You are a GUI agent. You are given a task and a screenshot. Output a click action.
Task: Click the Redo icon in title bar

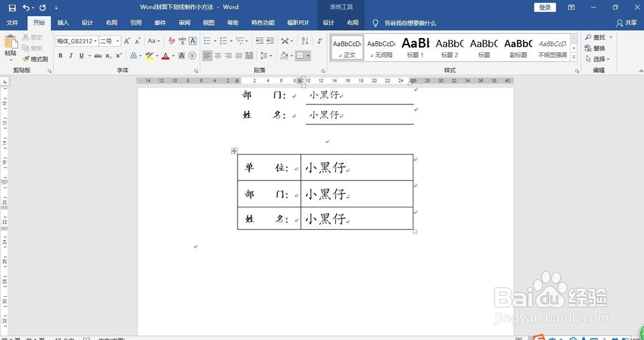pyautogui.click(x=43, y=7)
